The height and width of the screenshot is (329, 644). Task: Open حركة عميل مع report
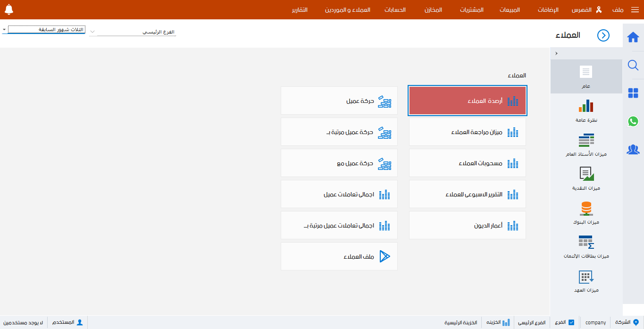339,163
